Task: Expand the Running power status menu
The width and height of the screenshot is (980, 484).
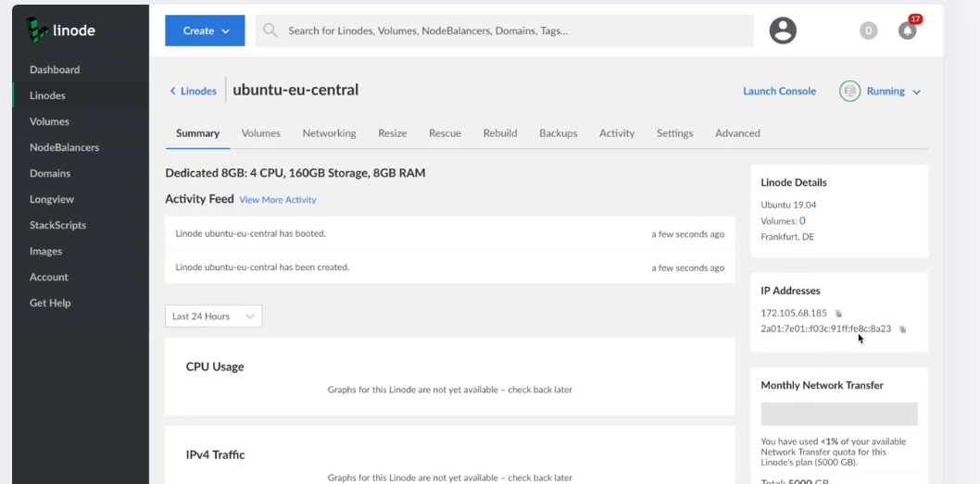Action: click(916, 92)
